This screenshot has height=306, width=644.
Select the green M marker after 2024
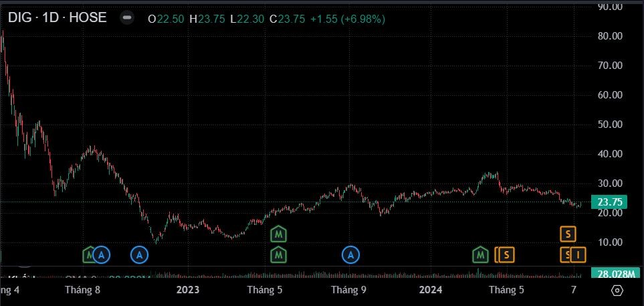(480, 254)
